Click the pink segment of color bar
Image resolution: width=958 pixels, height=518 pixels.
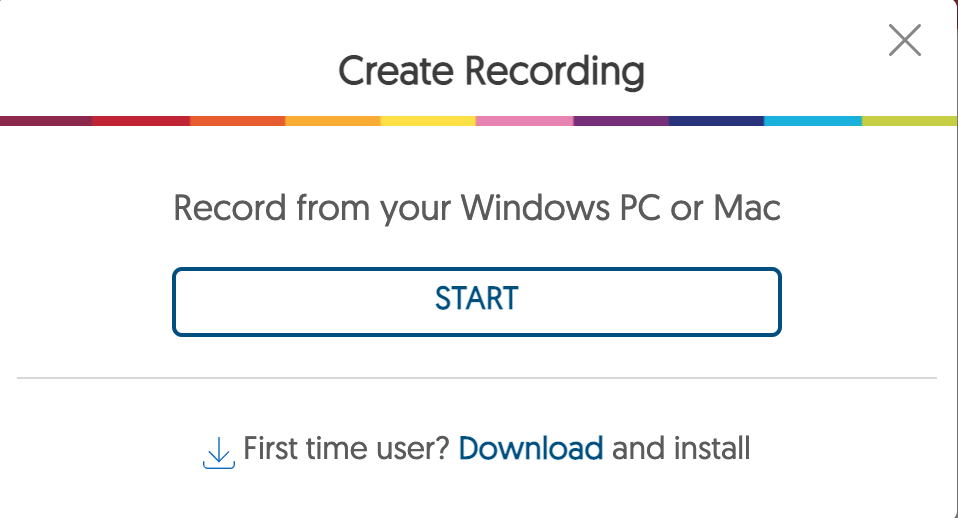525,121
